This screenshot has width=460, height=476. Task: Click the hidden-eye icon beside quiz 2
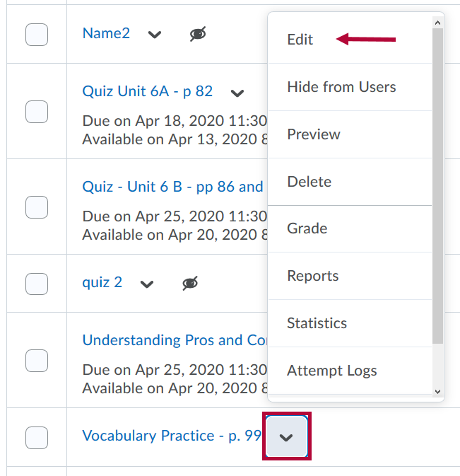(190, 284)
